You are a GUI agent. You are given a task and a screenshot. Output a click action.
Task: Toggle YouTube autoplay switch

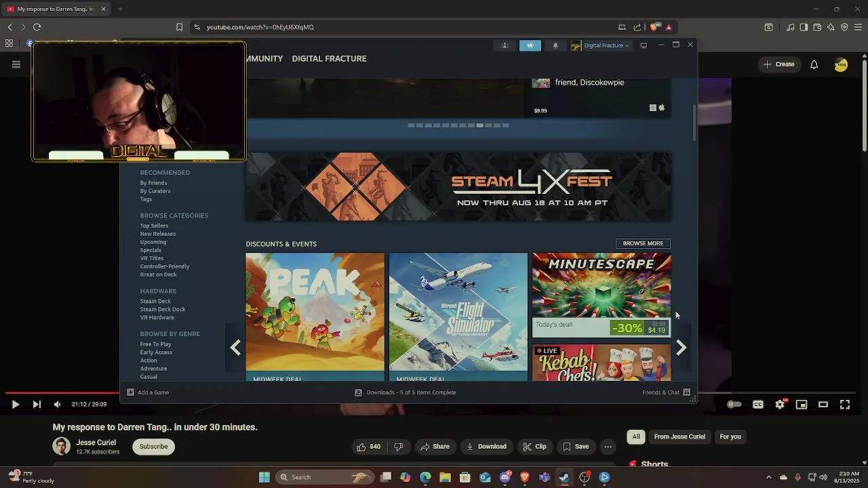click(734, 405)
